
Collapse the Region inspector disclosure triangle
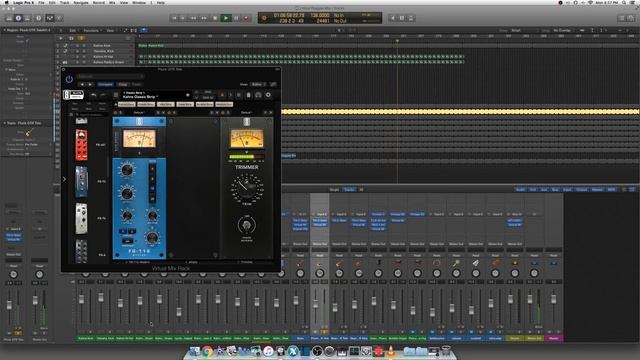4,30
